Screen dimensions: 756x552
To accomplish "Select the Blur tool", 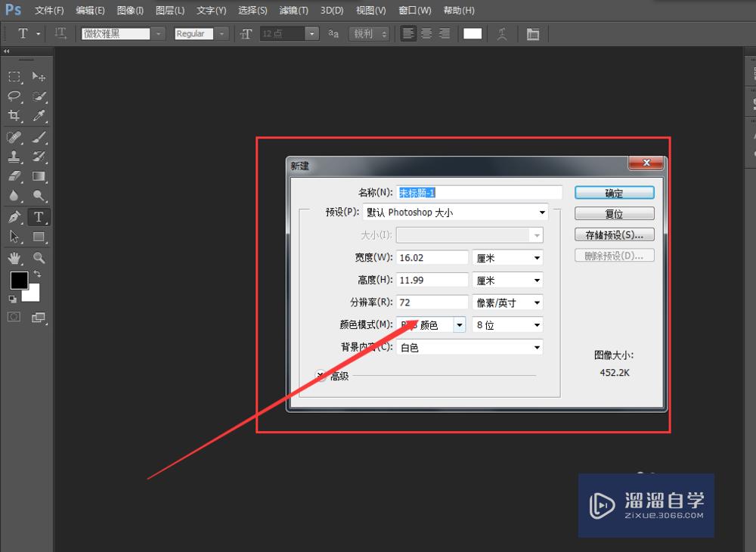I will [x=14, y=195].
